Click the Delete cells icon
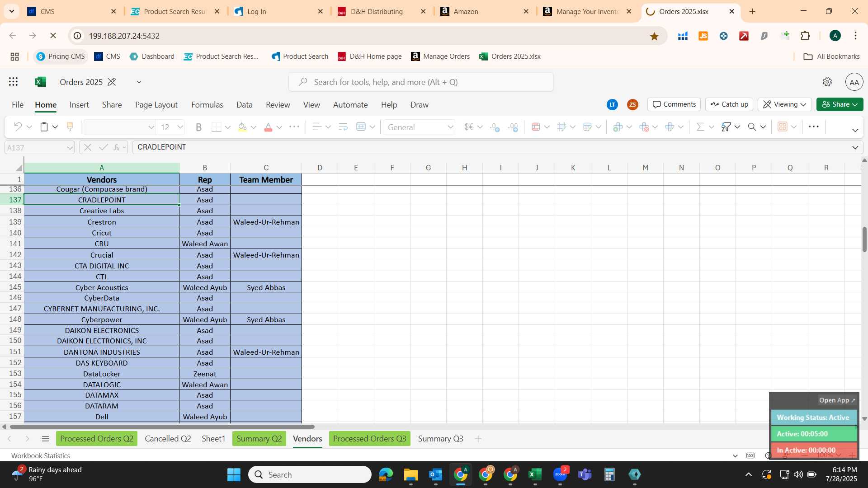Image resolution: width=868 pixels, height=488 pixels. click(x=644, y=127)
